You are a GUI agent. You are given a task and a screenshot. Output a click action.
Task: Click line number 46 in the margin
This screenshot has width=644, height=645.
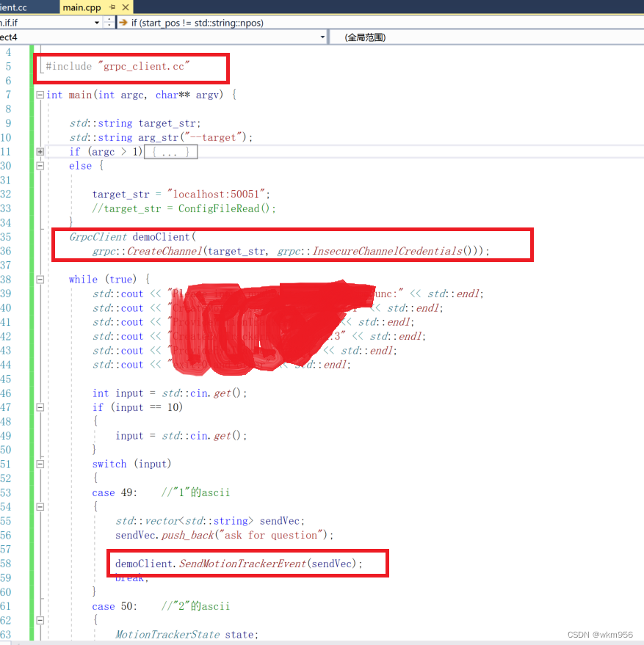point(10,393)
